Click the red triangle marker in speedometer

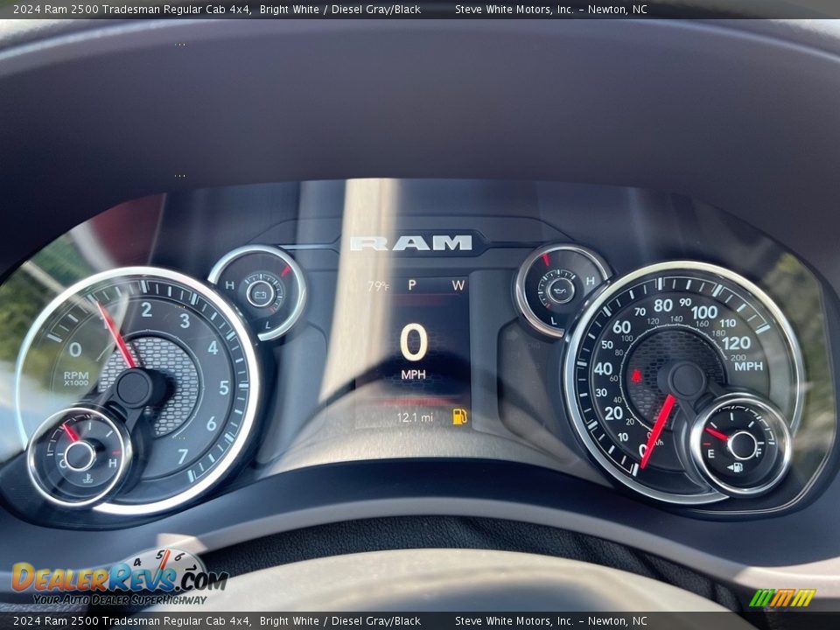(x=636, y=376)
